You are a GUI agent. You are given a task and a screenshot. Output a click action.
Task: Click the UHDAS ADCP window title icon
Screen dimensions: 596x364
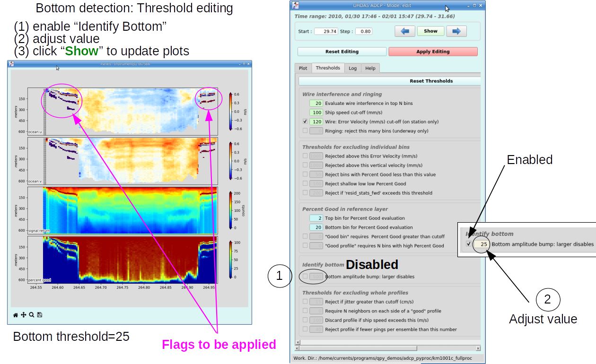click(296, 5)
